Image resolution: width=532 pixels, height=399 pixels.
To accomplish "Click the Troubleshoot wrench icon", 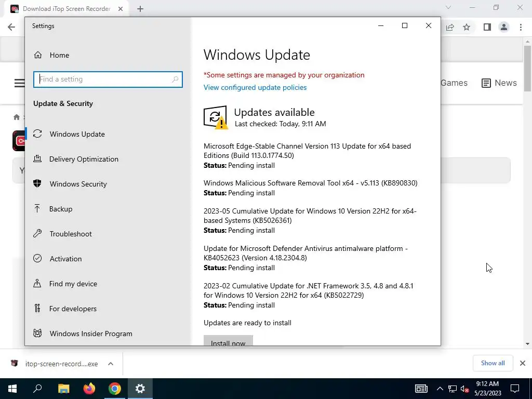I will (x=37, y=233).
